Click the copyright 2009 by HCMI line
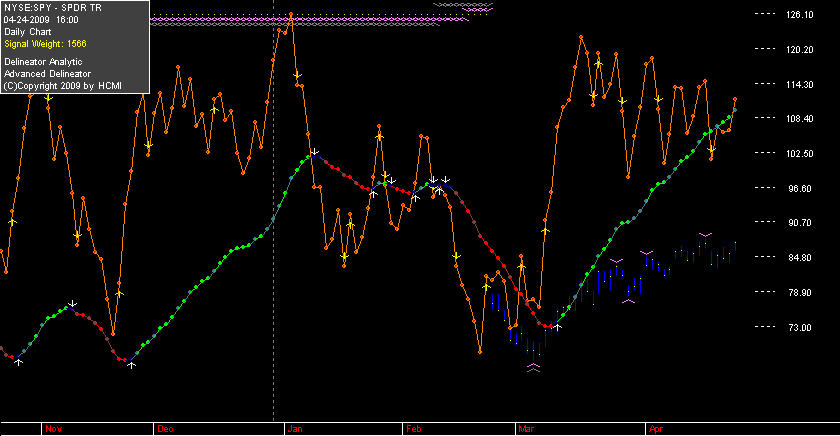The width and height of the screenshot is (840, 436). pos(63,86)
